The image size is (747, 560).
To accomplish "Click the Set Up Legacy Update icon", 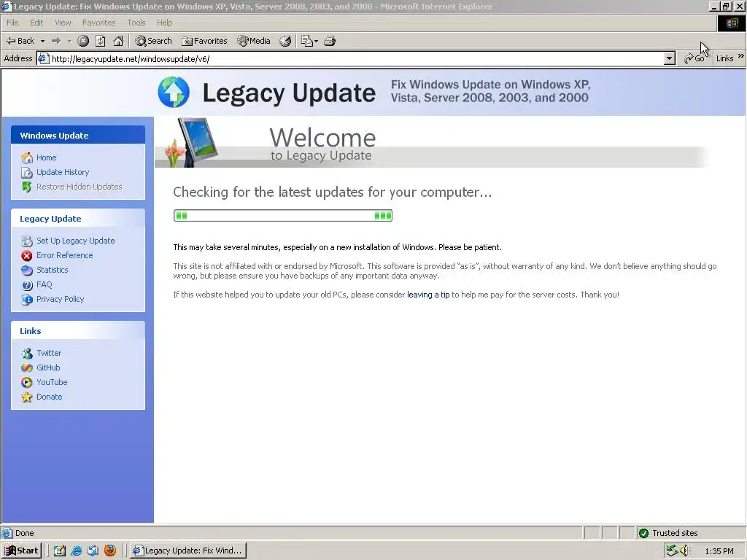I will [27, 241].
